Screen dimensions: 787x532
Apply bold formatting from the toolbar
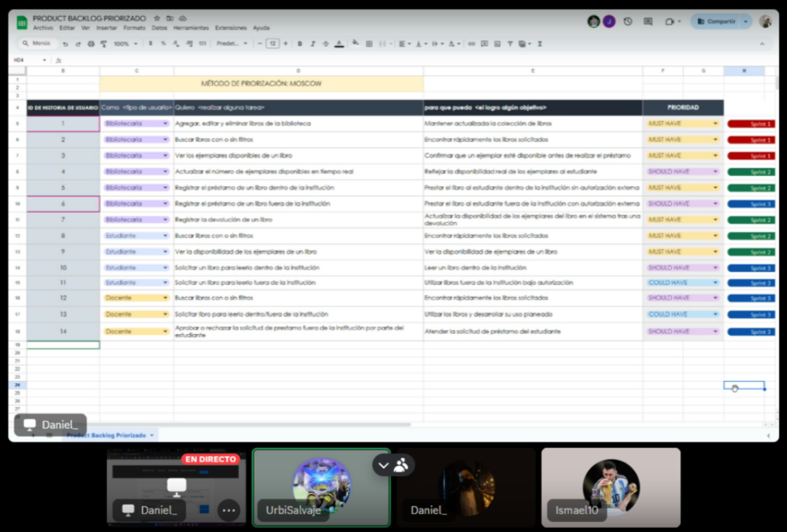point(299,43)
